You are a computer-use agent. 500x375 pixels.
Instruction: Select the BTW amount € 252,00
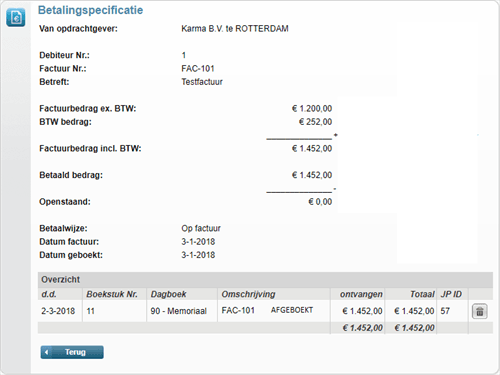(315, 122)
